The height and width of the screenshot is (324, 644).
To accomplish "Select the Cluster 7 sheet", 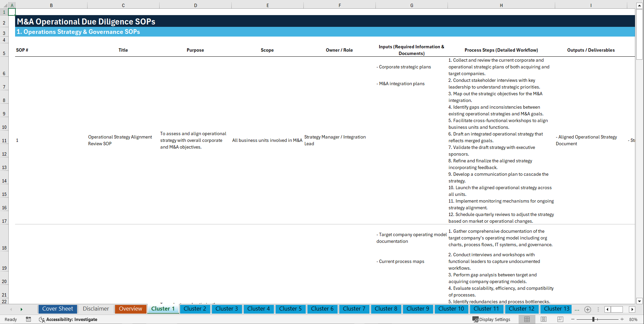I will [x=354, y=309].
